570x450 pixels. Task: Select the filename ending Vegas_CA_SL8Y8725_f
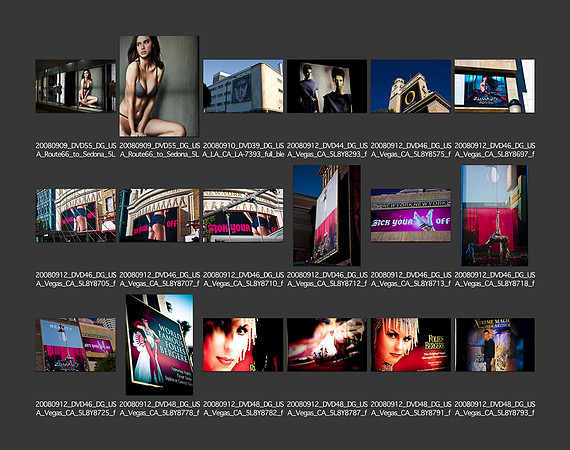(x=76, y=408)
